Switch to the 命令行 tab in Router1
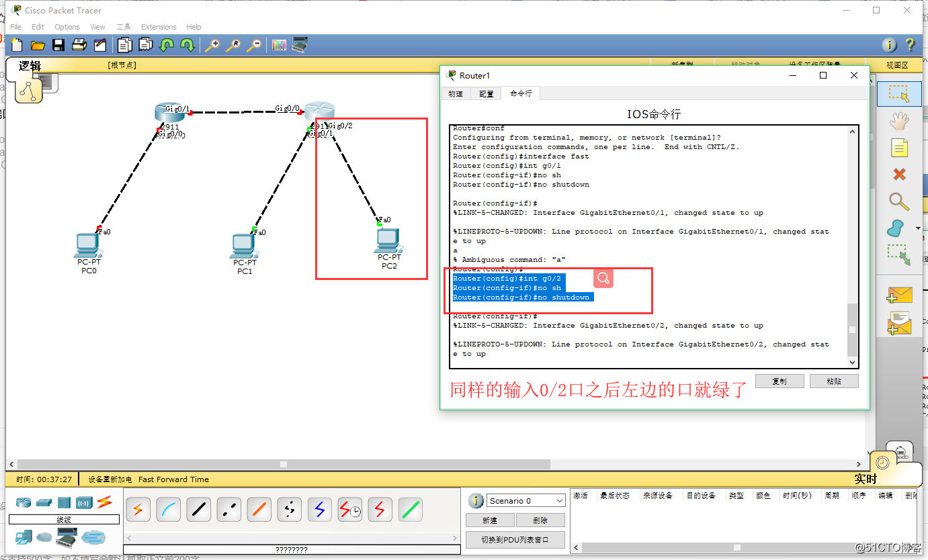The height and width of the screenshot is (560, 928). tap(521, 93)
